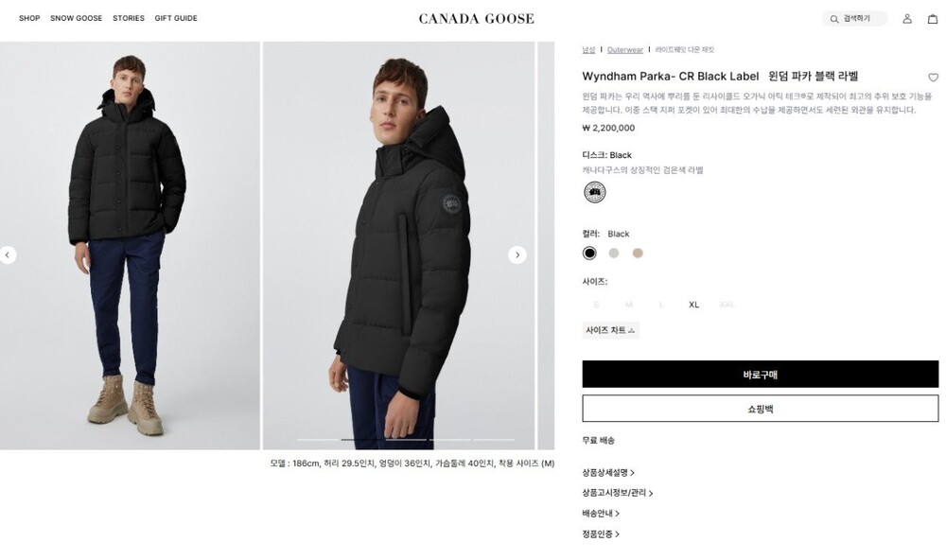Expand 배송안내 section

tap(600, 514)
